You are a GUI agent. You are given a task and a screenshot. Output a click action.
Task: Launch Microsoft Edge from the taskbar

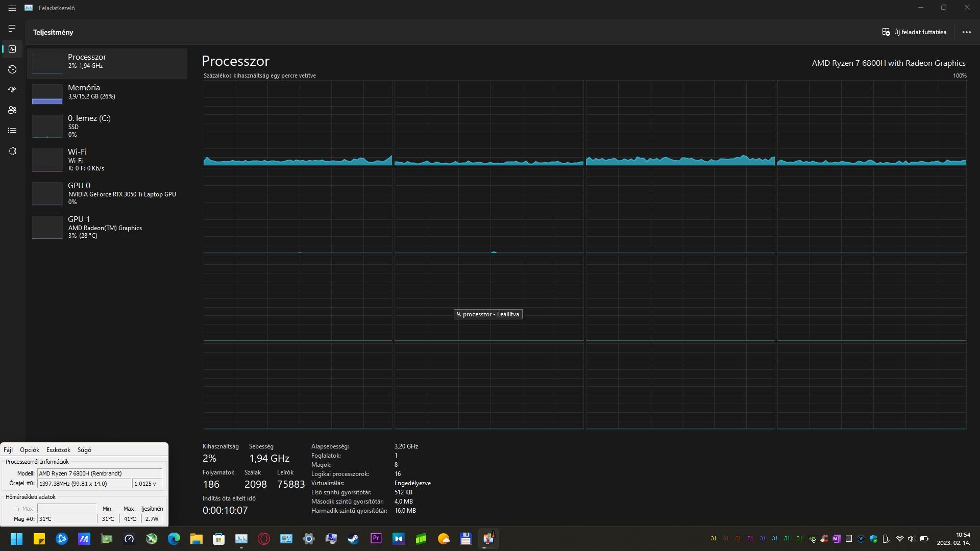pos(174,539)
